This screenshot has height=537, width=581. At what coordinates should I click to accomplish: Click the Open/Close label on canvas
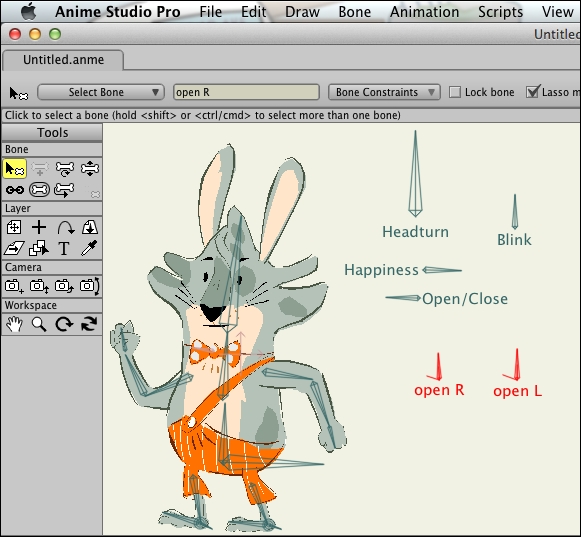pyautogui.click(x=465, y=299)
